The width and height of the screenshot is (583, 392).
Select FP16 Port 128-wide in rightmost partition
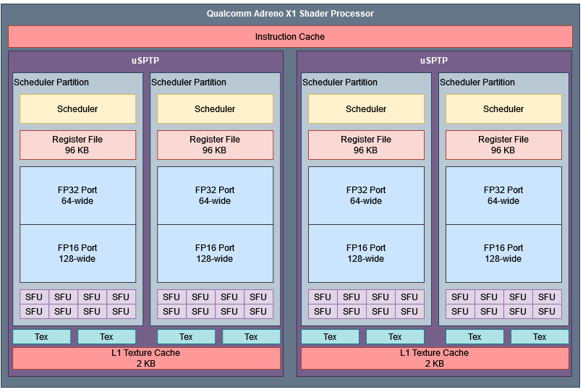click(503, 253)
